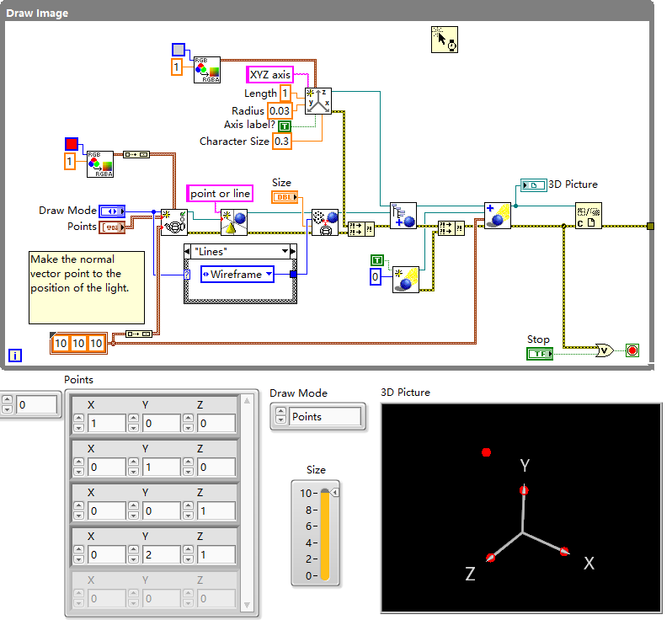Click the XYZ axis string constant
This screenshot has width=672, height=620.
pos(270,75)
